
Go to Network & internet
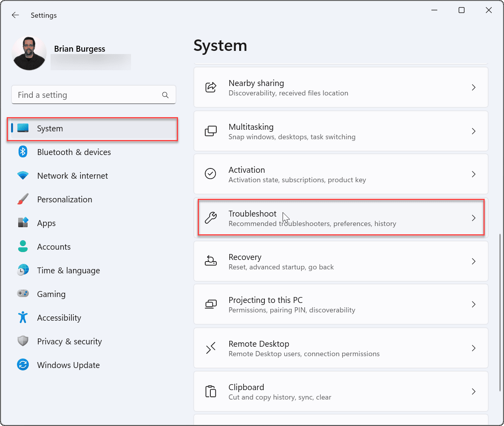coord(72,176)
